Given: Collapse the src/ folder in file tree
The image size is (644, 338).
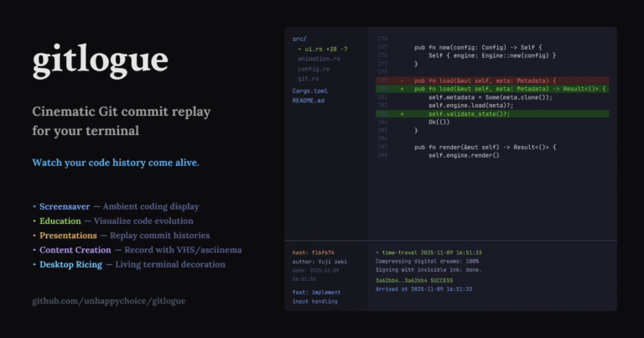Looking at the screenshot, I should (x=299, y=39).
